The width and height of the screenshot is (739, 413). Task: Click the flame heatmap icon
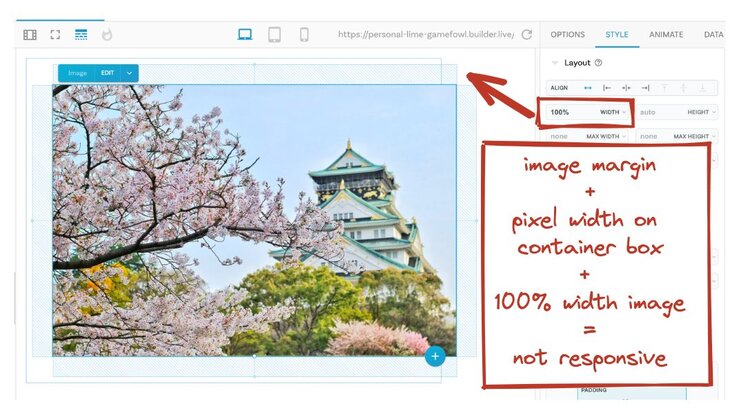point(107,34)
